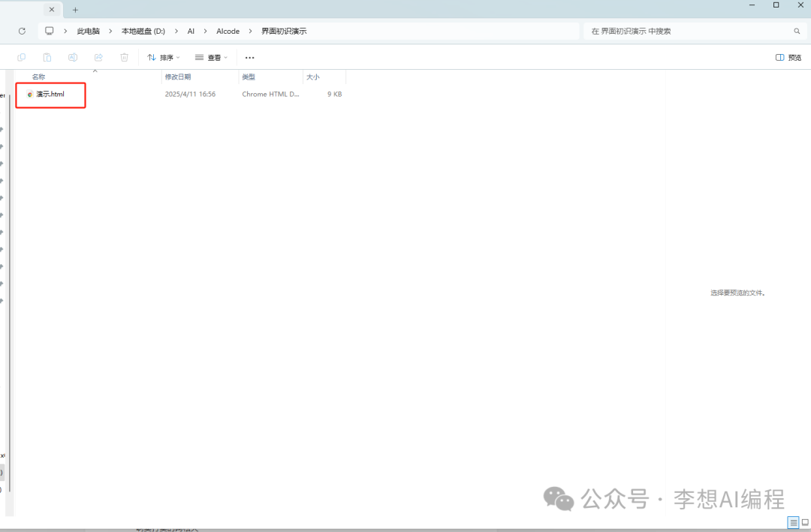Go to 本地磁盘 (D:) breadcrumb

coord(143,31)
